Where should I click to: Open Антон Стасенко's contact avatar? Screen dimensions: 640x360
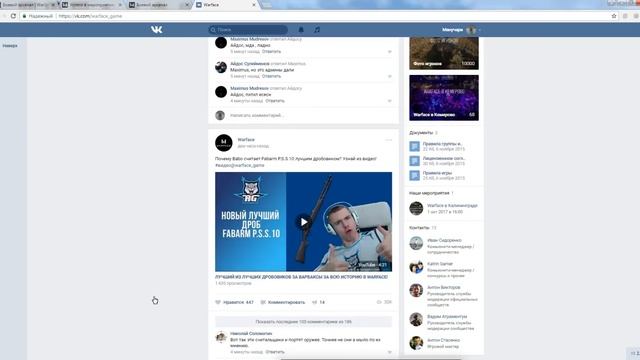pos(416,343)
